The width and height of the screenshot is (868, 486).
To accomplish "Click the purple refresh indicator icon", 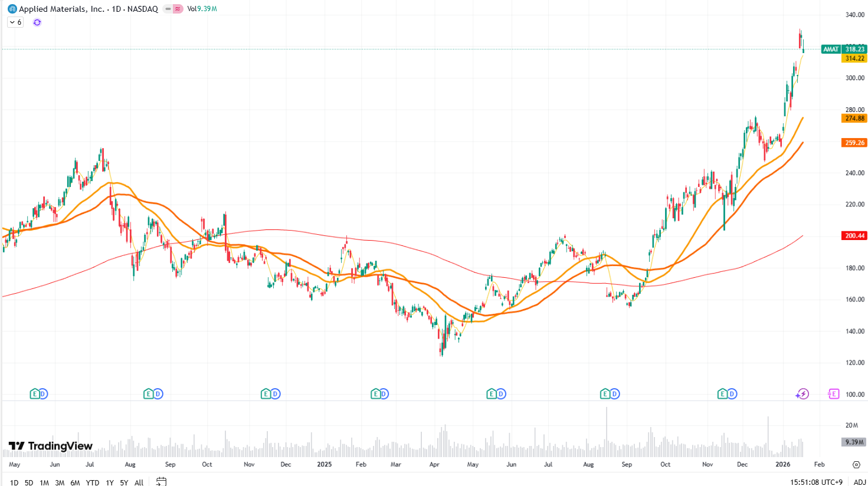I will [37, 22].
